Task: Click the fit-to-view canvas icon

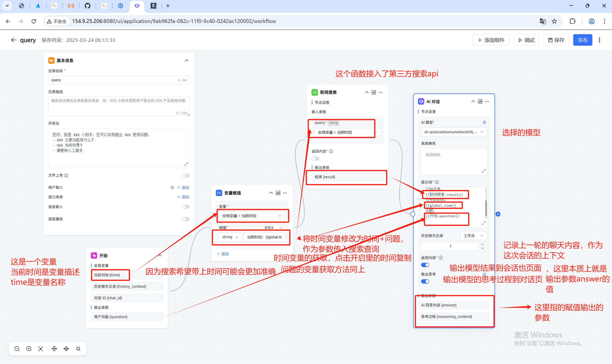Action: [x=40, y=348]
